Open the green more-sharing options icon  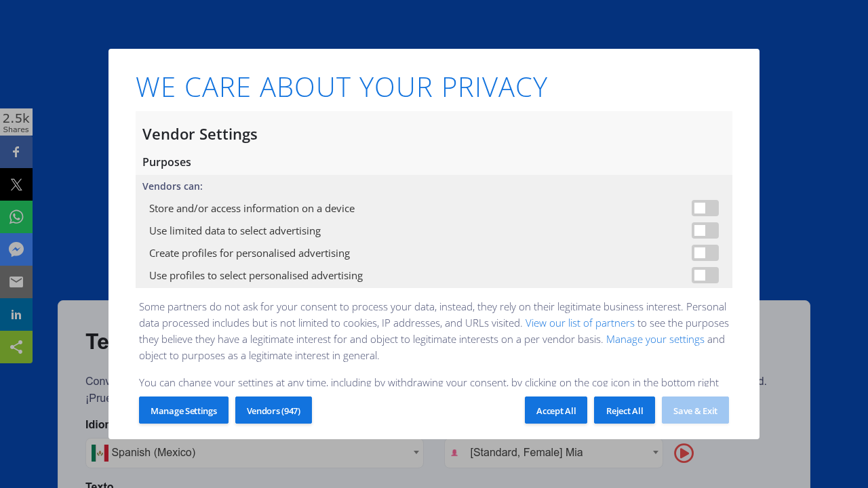pyautogui.click(x=16, y=347)
